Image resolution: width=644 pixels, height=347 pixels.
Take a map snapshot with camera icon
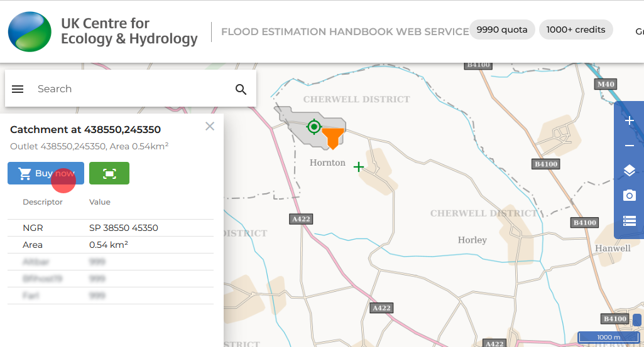point(630,196)
